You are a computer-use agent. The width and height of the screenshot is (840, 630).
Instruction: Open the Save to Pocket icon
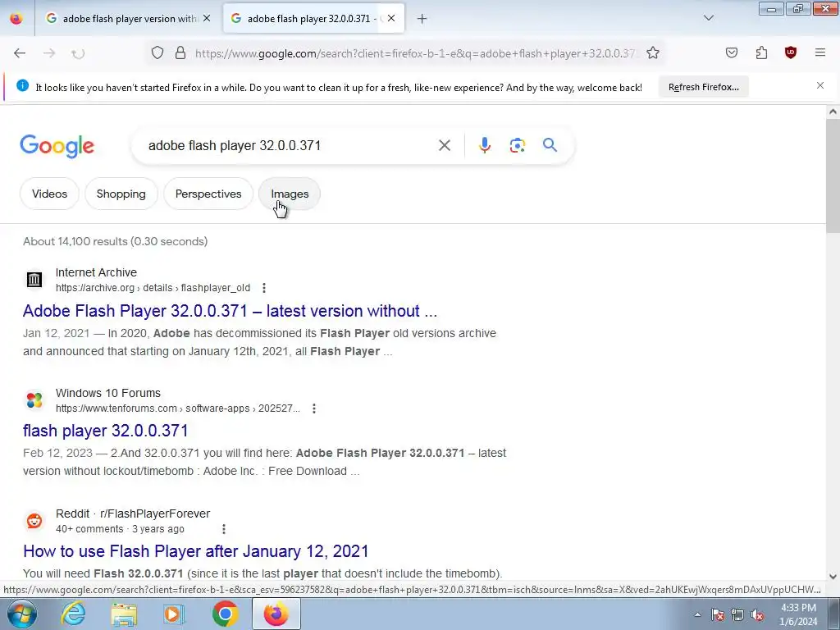732,52
